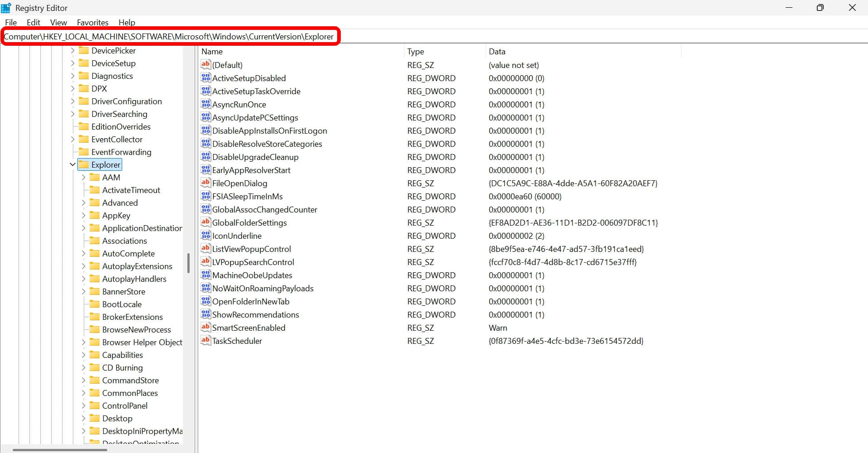Select the DisableResolveStoreCategories value icon
The image size is (868, 453).
tap(206, 143)
